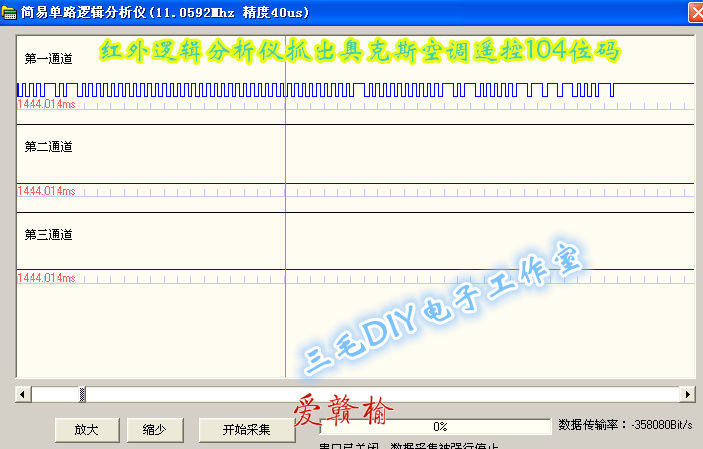Click the horizontal scrollbar right arrow
Viewport: 703px width, 449px height.
coord(686,394)
